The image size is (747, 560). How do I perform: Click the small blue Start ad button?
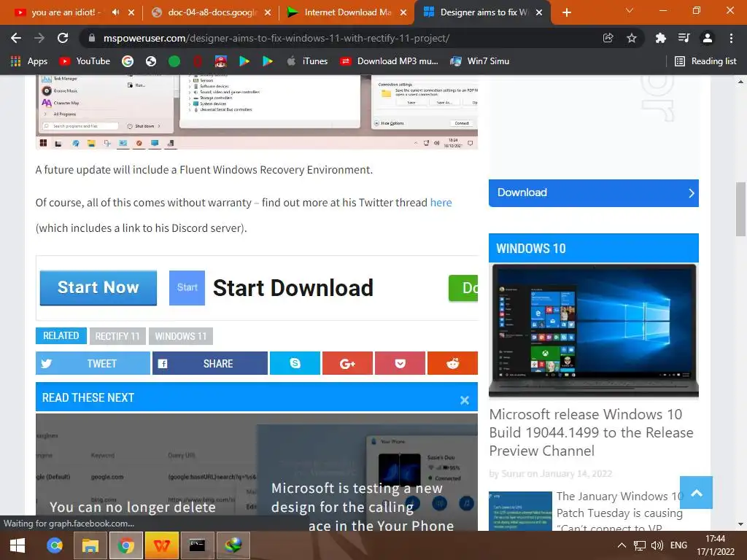pyautogui.click(x=187, y=287)
